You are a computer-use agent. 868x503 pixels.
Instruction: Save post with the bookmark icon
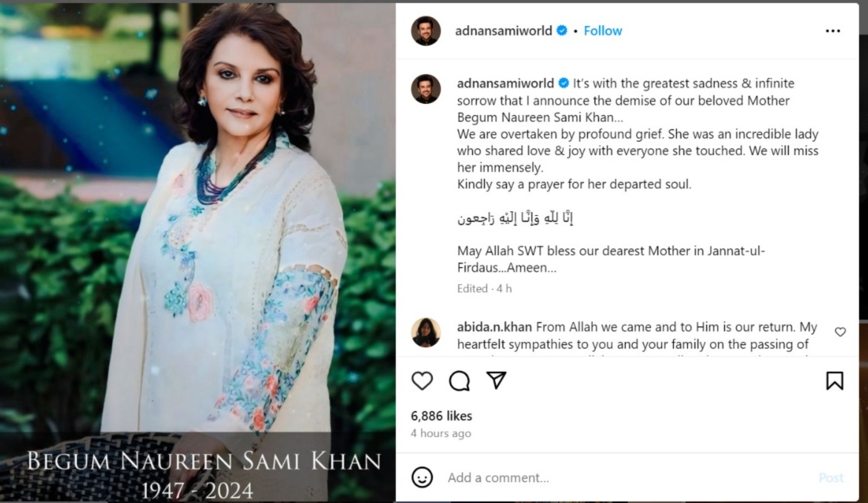pos(834,381)
